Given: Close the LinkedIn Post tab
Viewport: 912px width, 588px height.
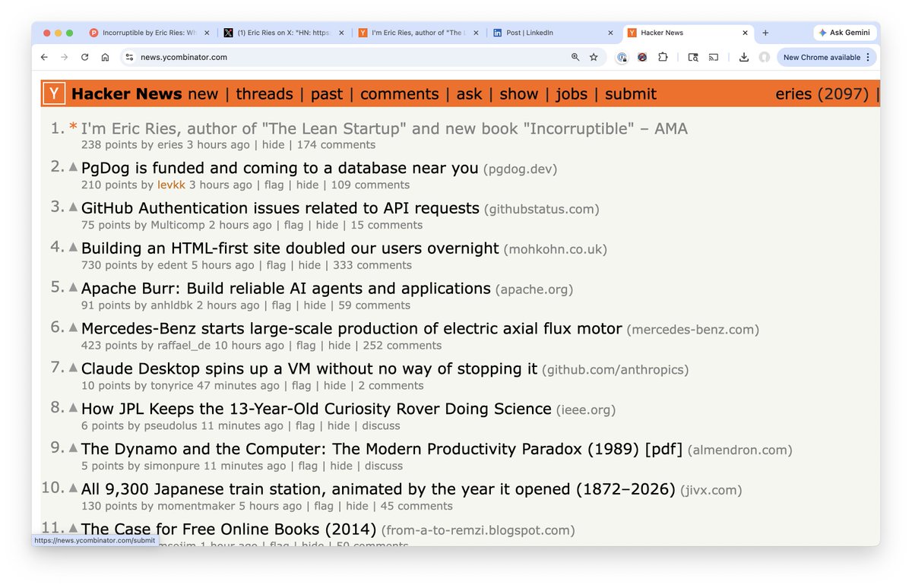Looking at the screenshot, I should click(x=610, y=33).
